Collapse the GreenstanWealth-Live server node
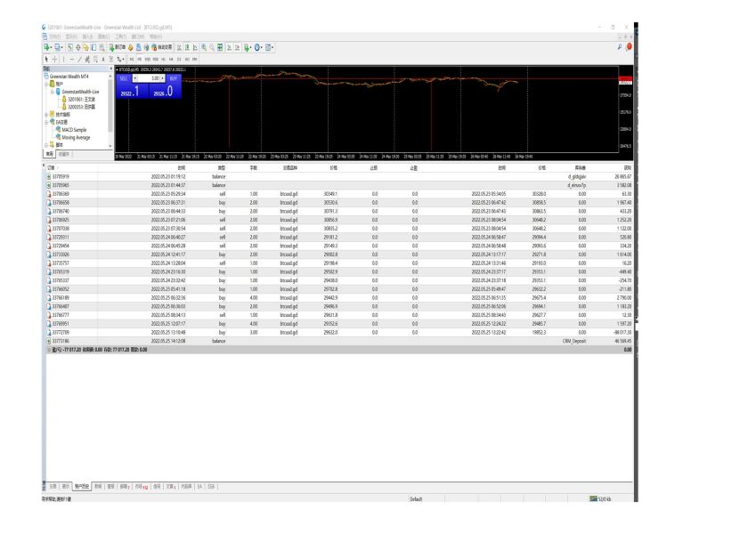 point(53,91)
